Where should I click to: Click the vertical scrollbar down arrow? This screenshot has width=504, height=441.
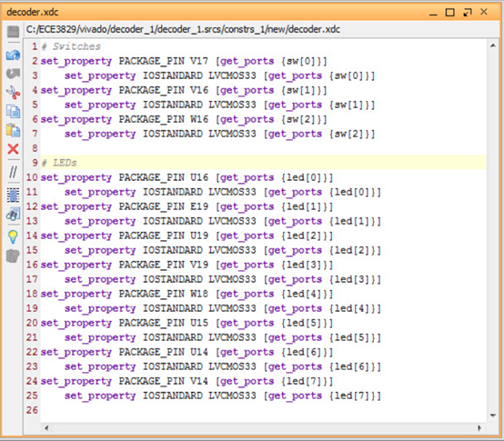(493, 416)
